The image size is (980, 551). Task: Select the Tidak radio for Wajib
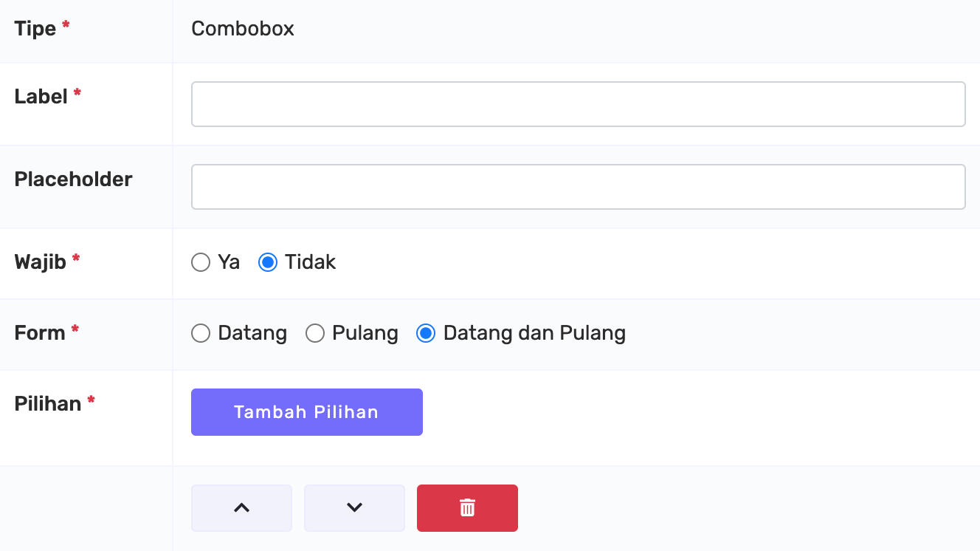point(268,262)
